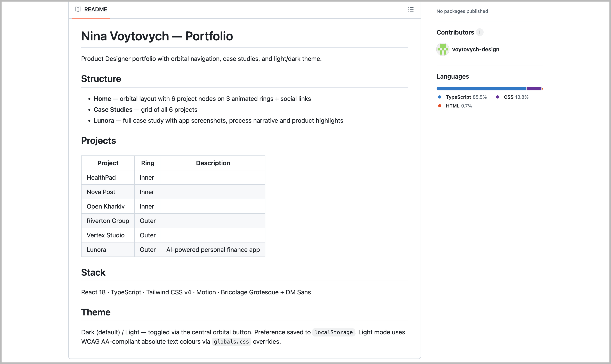Image resolution: width=611 pixels, height=364 pixels.
Task: Click the bold 'Case Studies' list item
Action: [113, 110]
